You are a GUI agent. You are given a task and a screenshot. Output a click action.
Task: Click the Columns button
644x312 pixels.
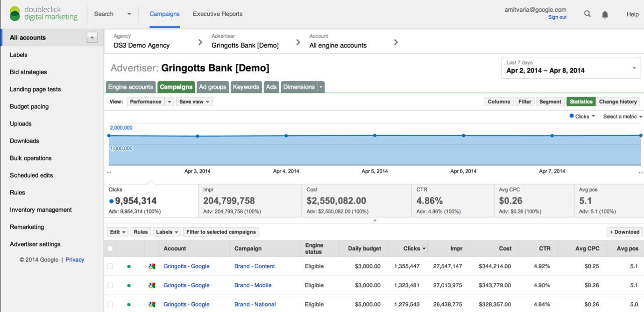499,102
